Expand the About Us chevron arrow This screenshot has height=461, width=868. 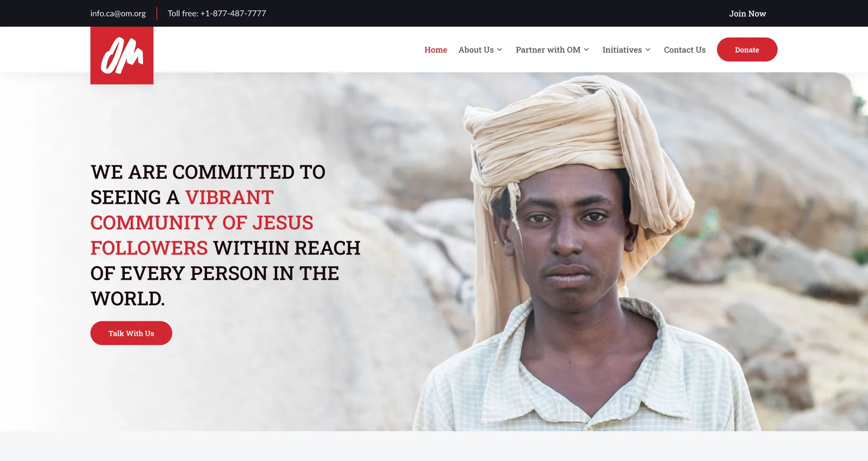[x=500, y=50]
